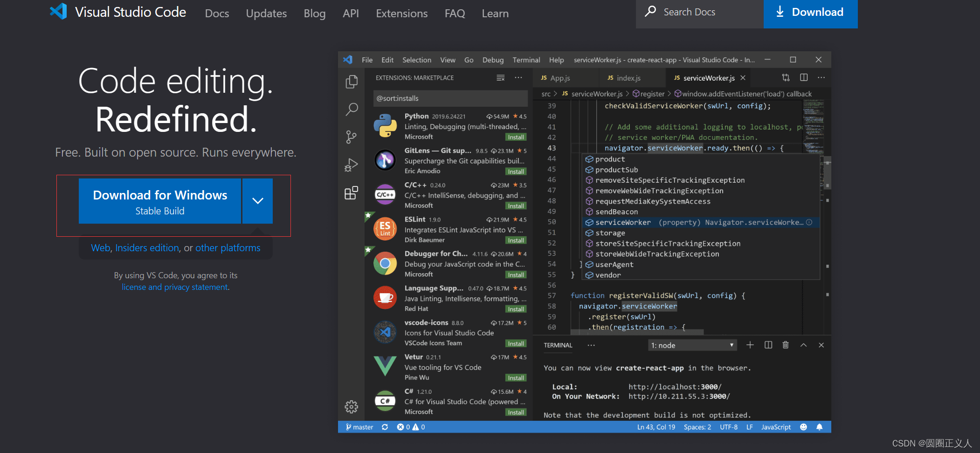Split the editor with split icon

point(804,78)
